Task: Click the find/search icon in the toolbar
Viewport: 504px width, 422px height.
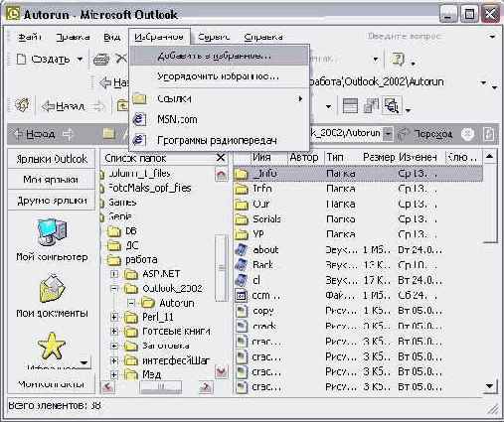Action: coord(391,106)
